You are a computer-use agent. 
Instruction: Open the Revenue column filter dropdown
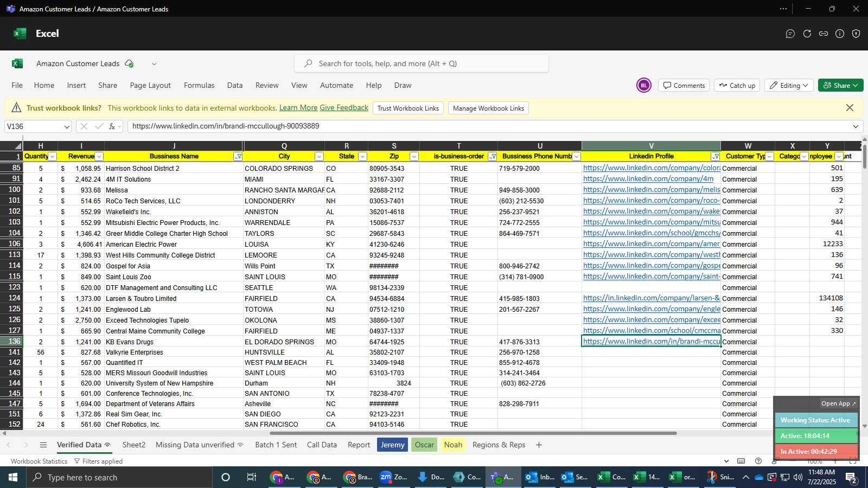[x=99, y=157]
